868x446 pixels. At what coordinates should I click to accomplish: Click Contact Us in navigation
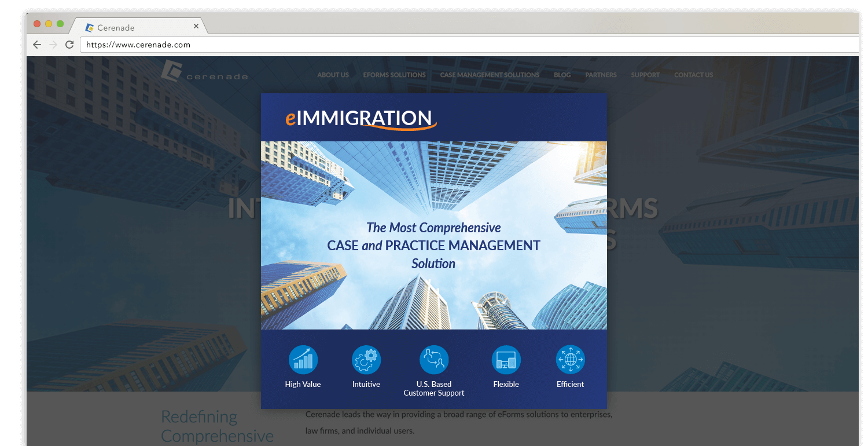(x=693, y=75)
